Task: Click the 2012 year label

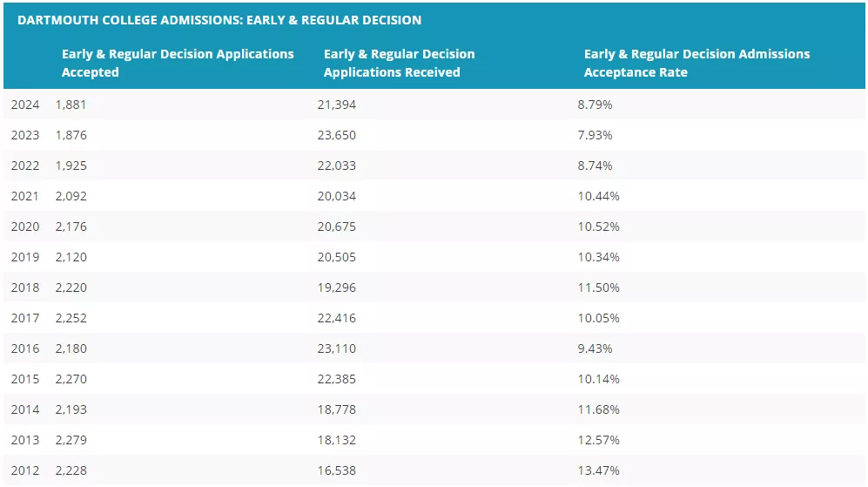Action: [25, 470]
